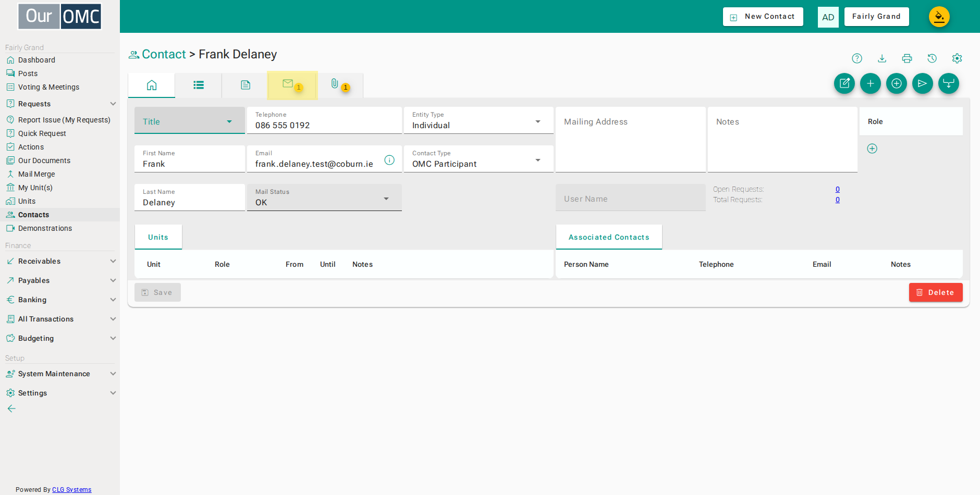The height and width of the screenshot is (495, 980).
Task: Click the Contact breadcrumb link
Action: 164,54
